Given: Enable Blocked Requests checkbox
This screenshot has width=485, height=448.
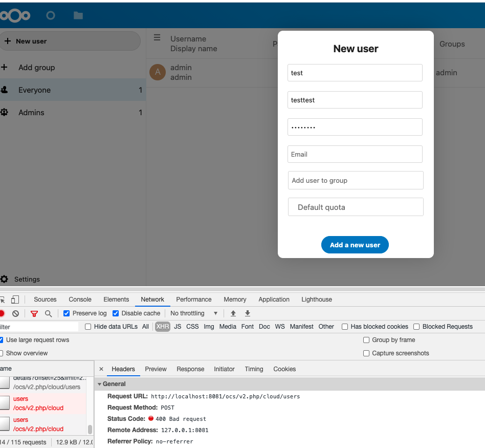Looking at the screenshot, I should (x=416, y=327).
